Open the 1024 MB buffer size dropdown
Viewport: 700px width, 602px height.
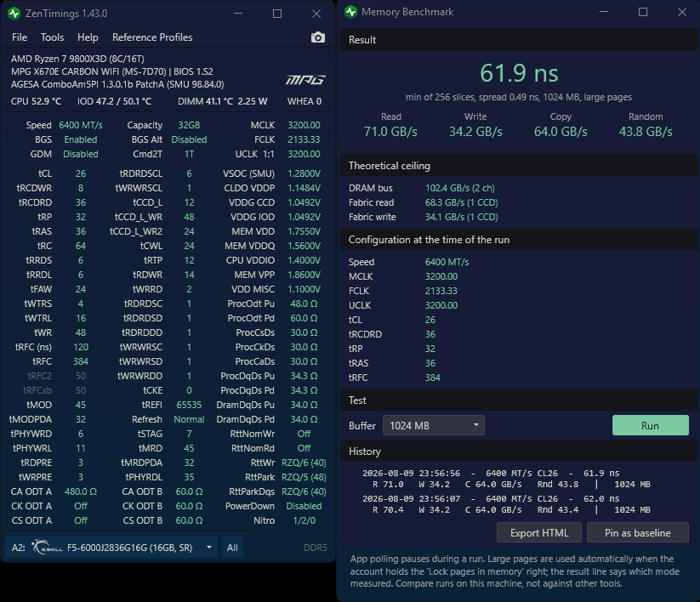click(x=434, y=425)
